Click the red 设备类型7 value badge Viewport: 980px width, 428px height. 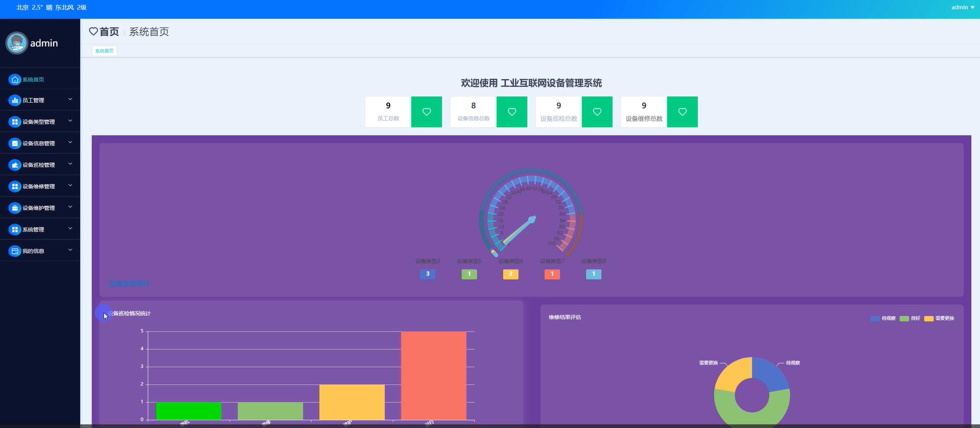point(552,274)
